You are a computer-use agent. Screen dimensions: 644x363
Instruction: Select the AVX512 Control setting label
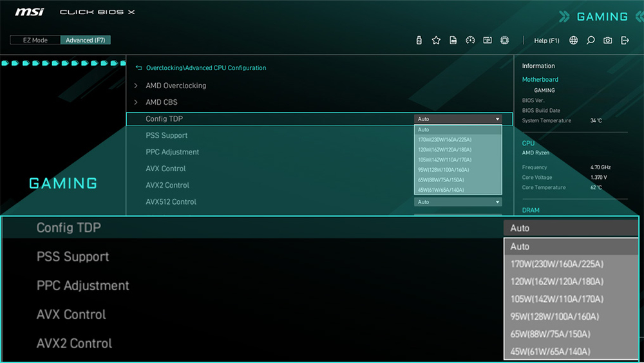(x=171, y=202)
